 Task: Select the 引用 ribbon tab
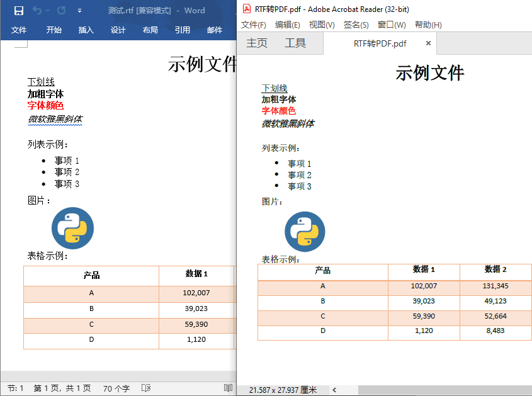[183, 30]
